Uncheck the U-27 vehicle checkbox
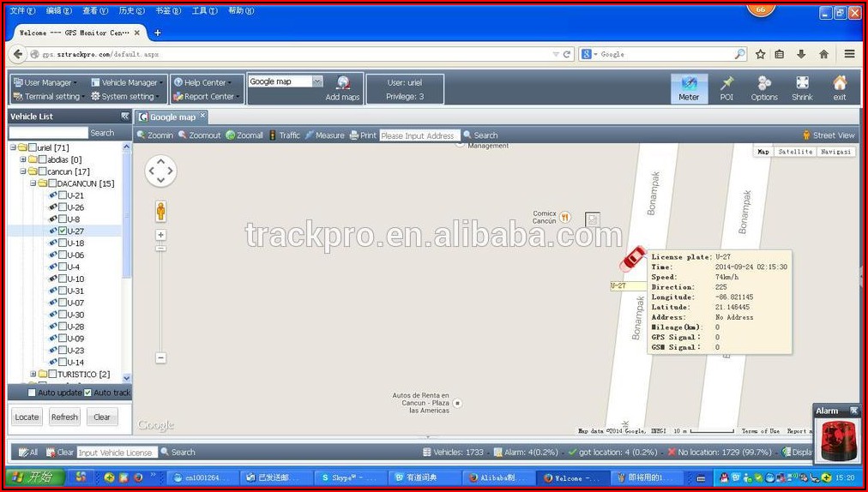The height and width of the screenshot is (492, 868). tap(63, 231)
